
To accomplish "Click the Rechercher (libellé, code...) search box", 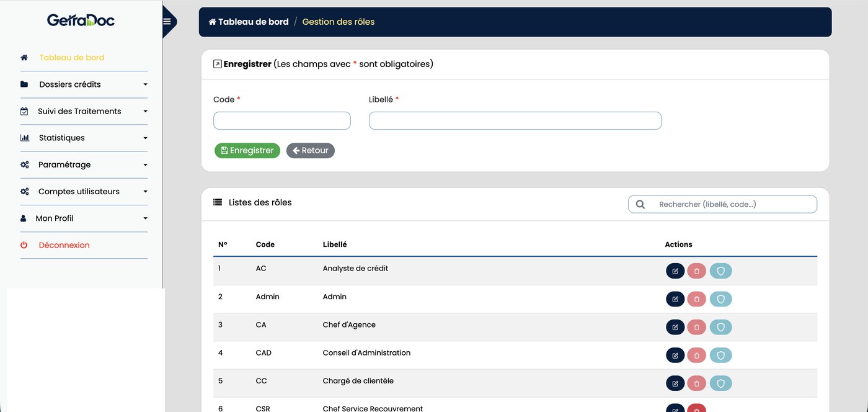I will 723,204.
